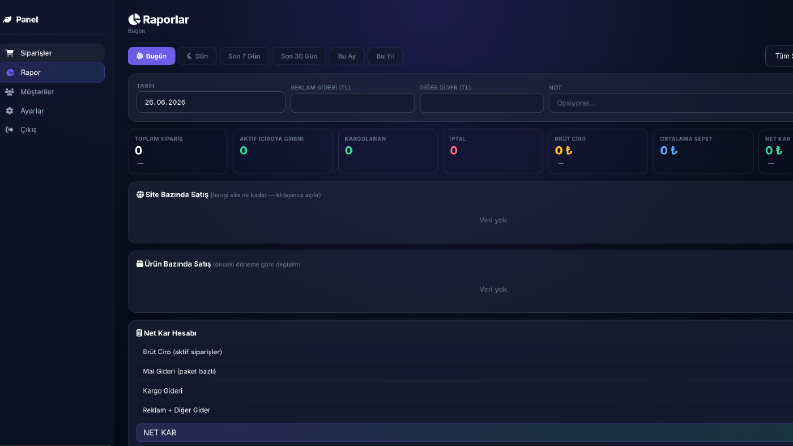This screenshot has width=793, height=446.
Task: Click the Kargo Gideri row
Action: pyautogui.click(x=464, y=391)
